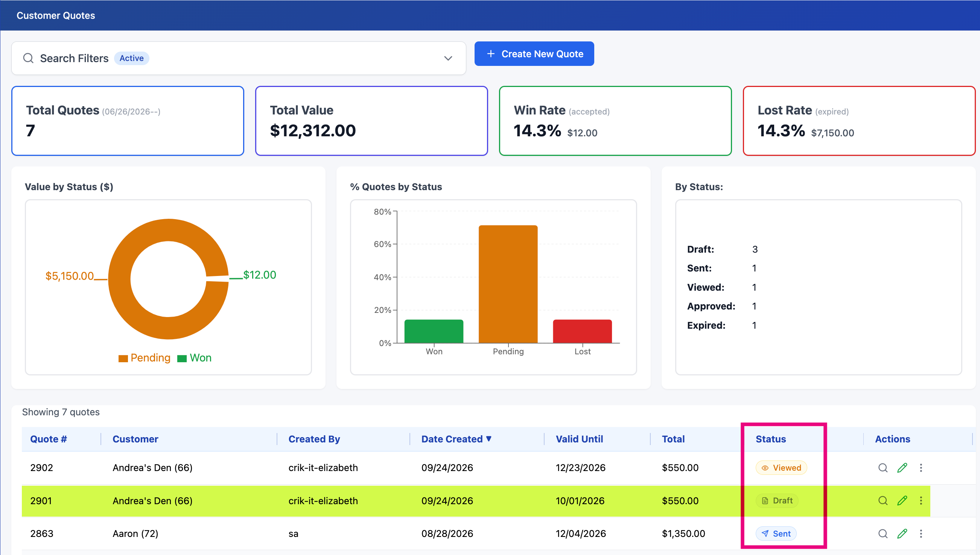Sort the table by Valid Until column
Screen dimensions: 980x555
[x=579, y=439]
